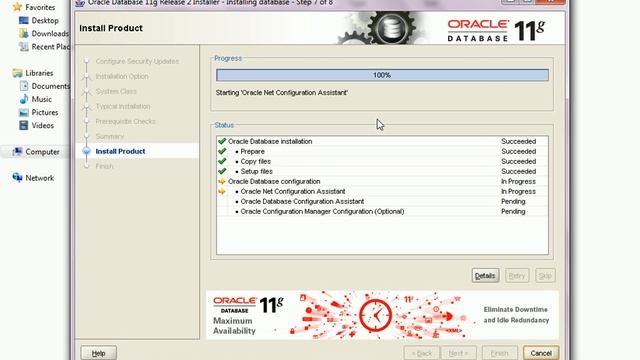The width and height of the screenshot is (640, 360).
Task: Click green checkmark beside Prepare step
Action: (x=222, y=151)
